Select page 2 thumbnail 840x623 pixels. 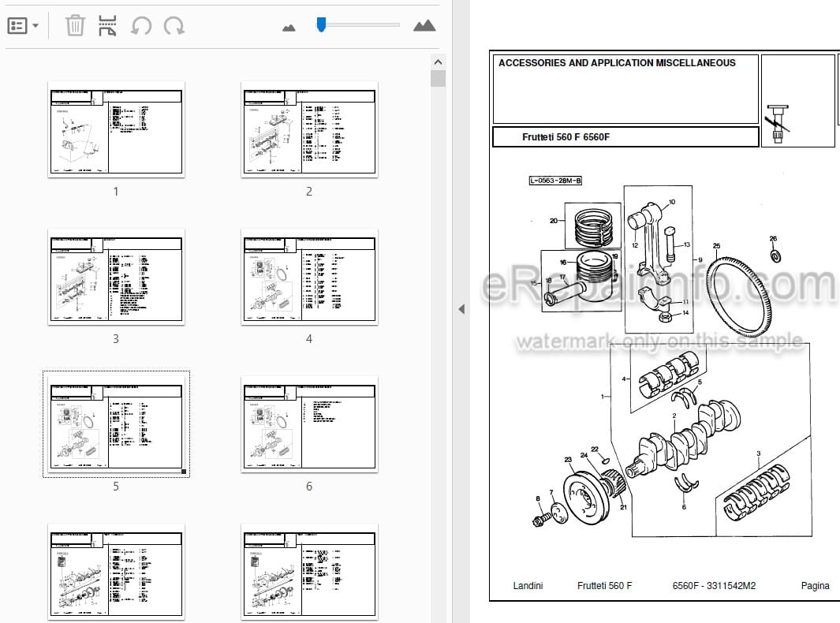point(309,129)
